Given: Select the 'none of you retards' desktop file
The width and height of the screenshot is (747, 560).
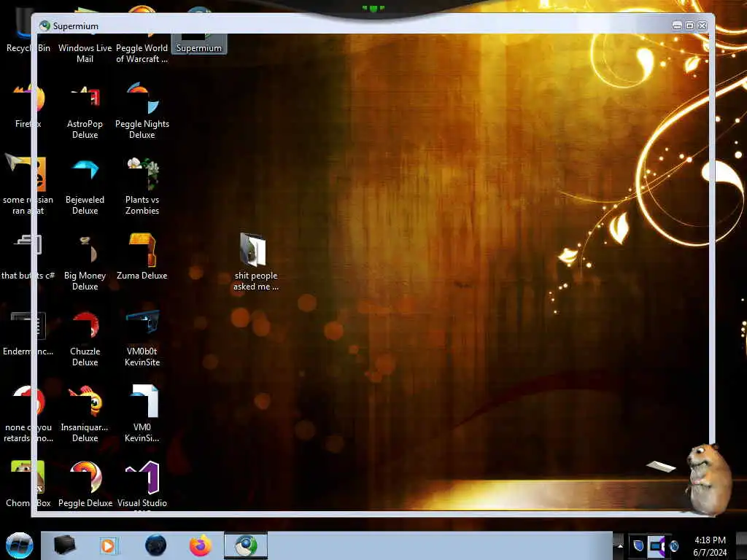Looking at the screenshot, I should (x=28, y=414).
